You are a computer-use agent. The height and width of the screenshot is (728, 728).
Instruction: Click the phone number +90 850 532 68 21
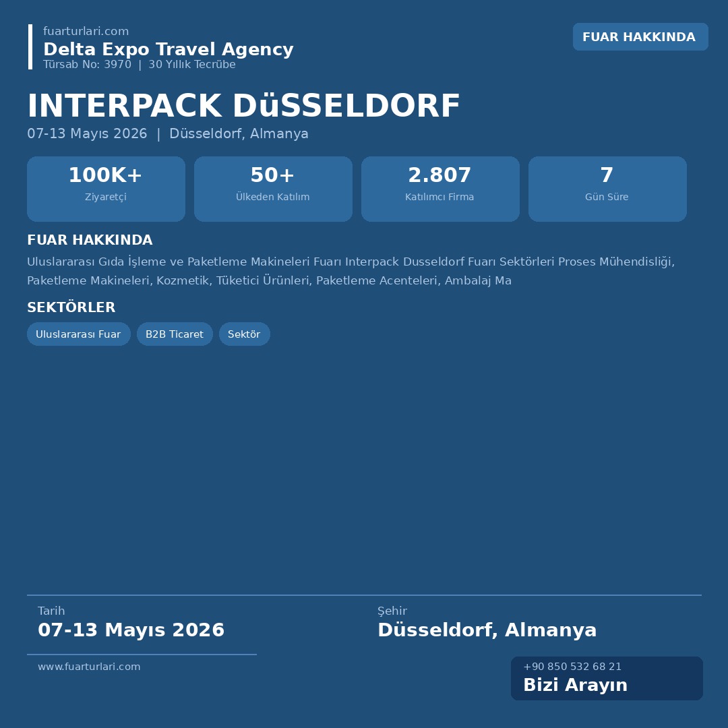point(572,667)
